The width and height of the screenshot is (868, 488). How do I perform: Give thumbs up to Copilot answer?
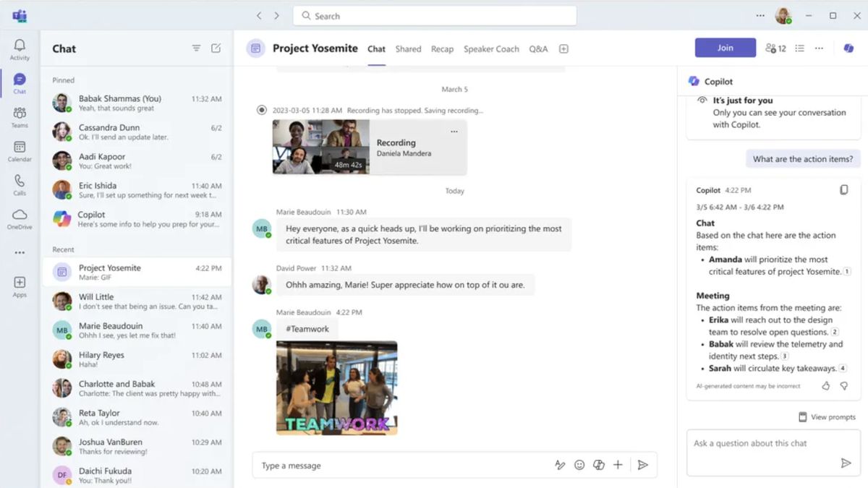point(825,386)
